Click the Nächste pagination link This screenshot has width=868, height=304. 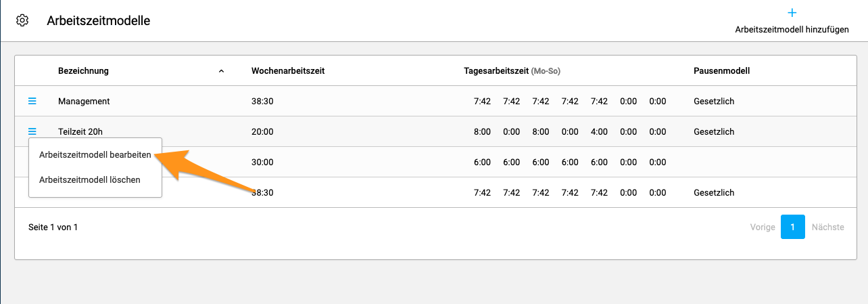tap(827, 227)
